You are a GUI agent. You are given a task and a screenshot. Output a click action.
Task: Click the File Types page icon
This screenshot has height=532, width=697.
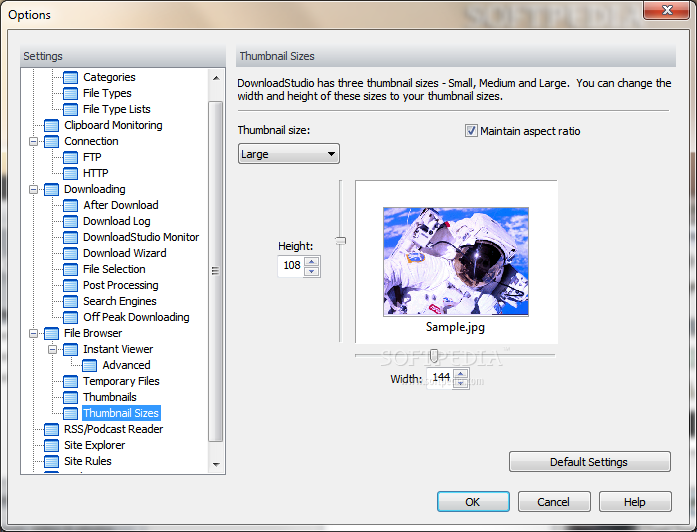70,93
